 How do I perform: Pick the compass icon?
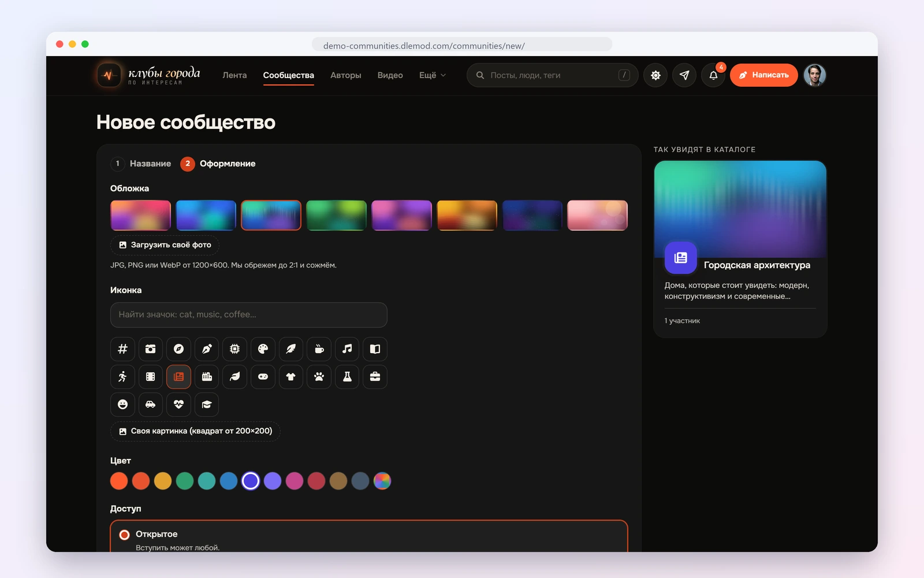coord(178,349)
